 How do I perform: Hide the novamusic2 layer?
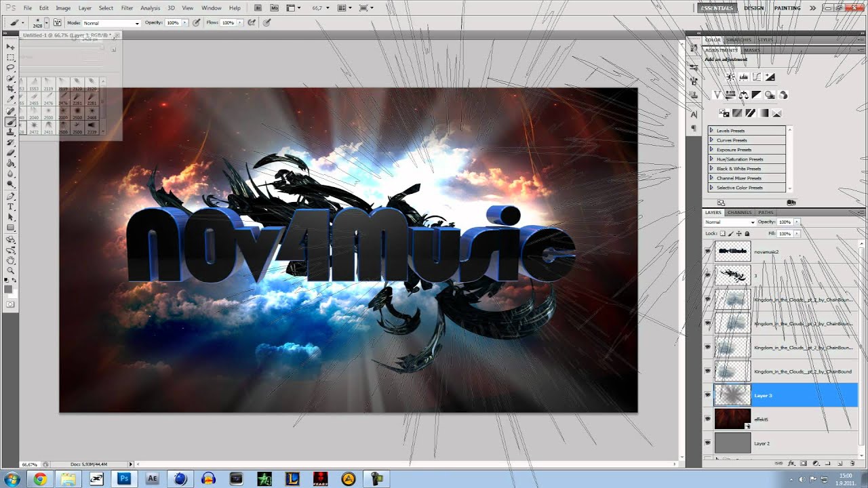708,251
